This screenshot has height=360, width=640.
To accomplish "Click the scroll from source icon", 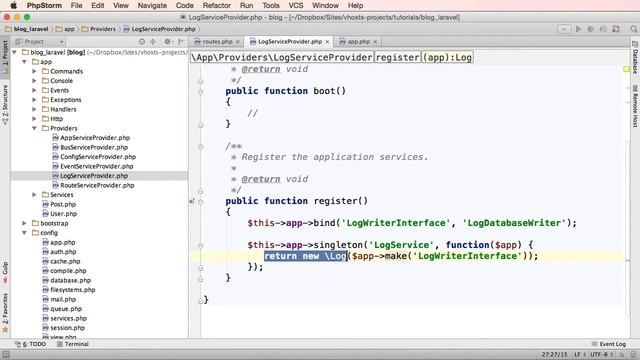I will (x=142, y=42).
